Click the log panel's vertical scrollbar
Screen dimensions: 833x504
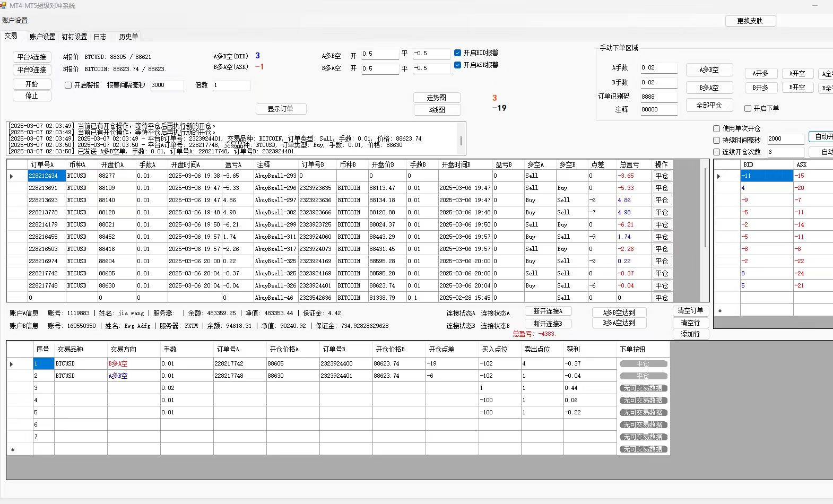461,141
